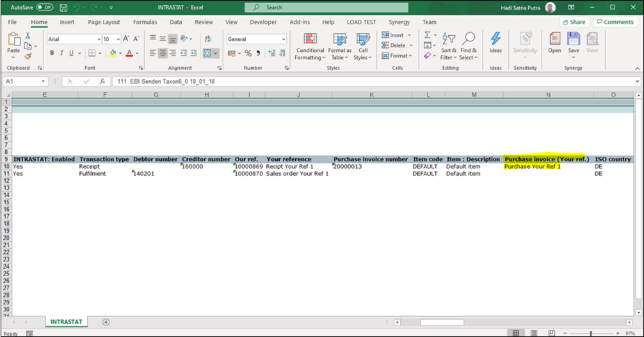Switch to Page Layout view in status bar

point(534,333)
